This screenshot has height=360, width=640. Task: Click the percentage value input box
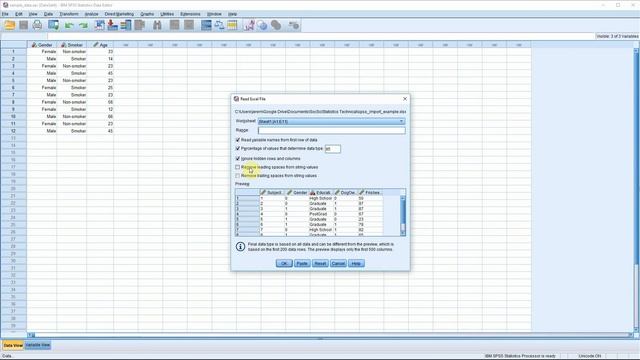pyautogui.click(x=333, y=149)
